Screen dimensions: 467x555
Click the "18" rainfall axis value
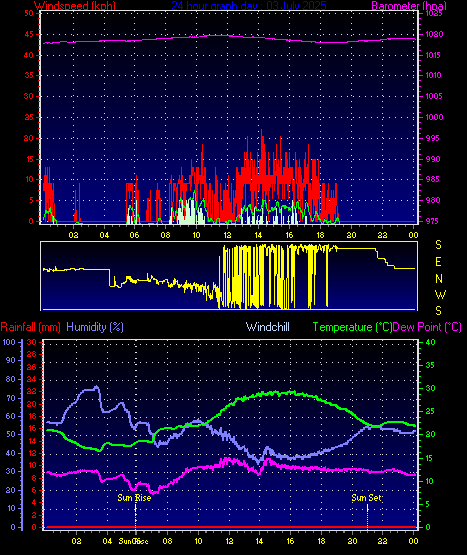point(32,416)
